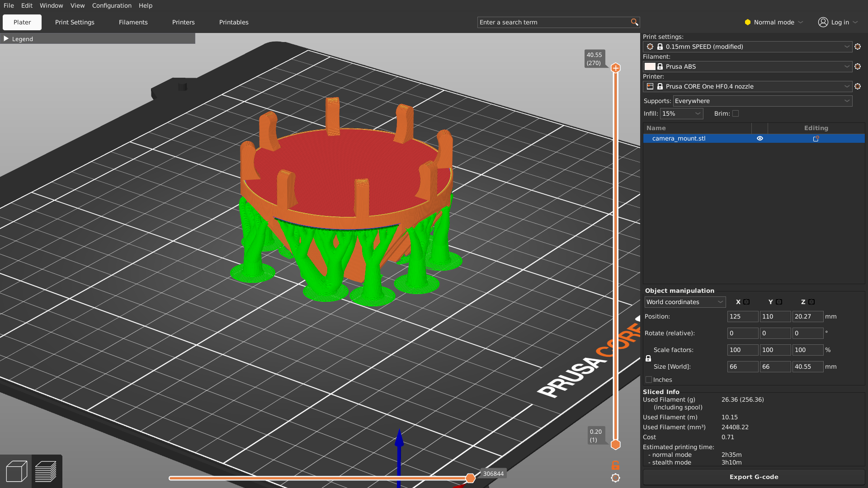Open the Configuration menu
The image size is (868, 488).
[x=112, y=5]
